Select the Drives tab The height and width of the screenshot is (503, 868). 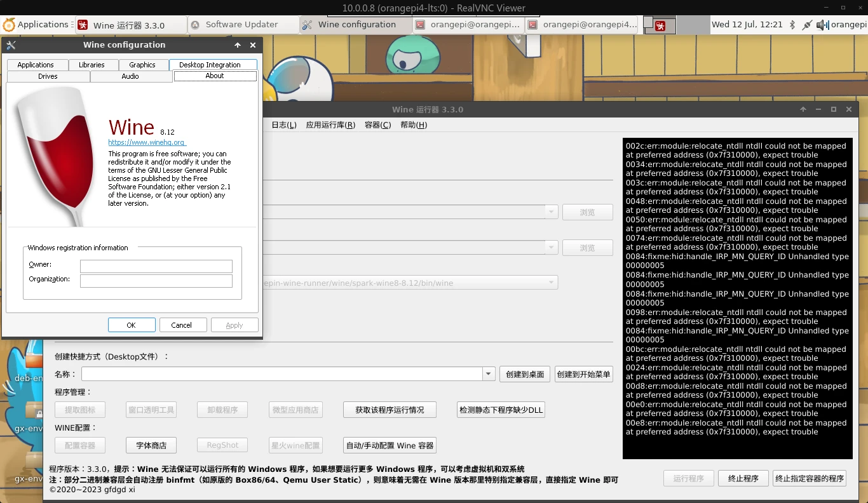pyautogui.click(x=48, y=76)
